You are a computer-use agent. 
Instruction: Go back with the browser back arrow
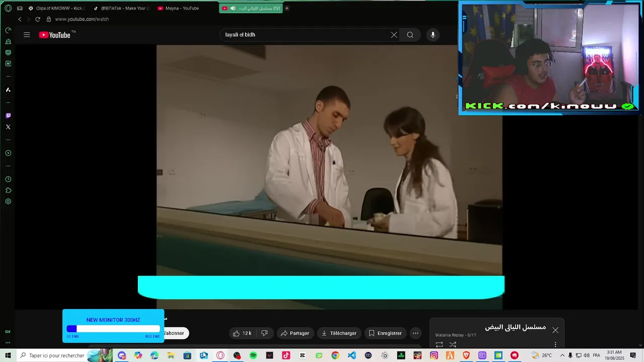pyautogui.click(x=20, y=19)
